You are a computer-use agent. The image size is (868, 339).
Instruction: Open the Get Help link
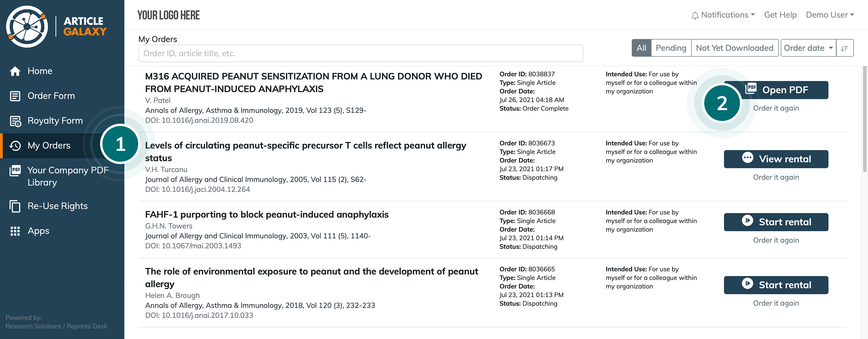click(x=780, y=15)
